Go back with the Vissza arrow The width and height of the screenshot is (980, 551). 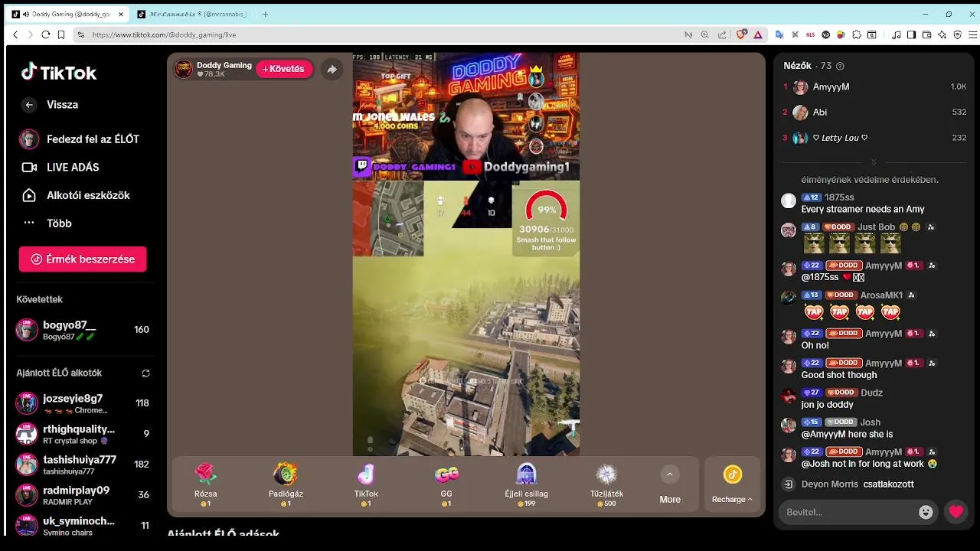[29, 105]
